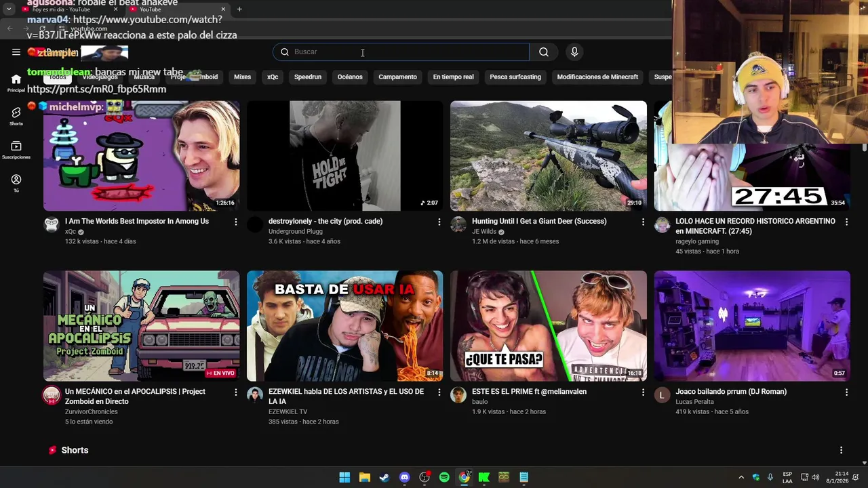The width and height of the screenshot is (868, 488).
Task: Start voice search with the microphone
Action: click(574, 52)
